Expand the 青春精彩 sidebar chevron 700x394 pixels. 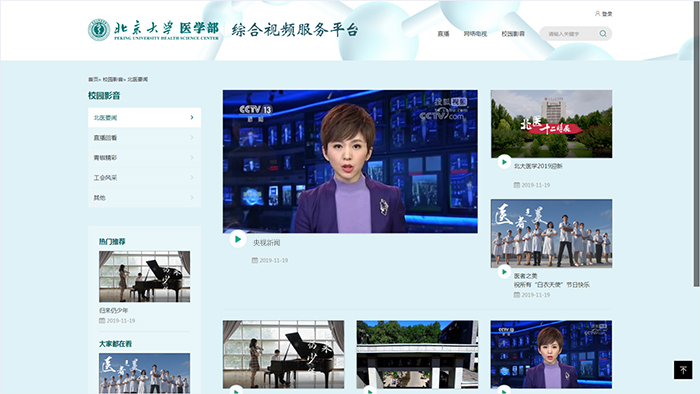(x=192, y=158)
